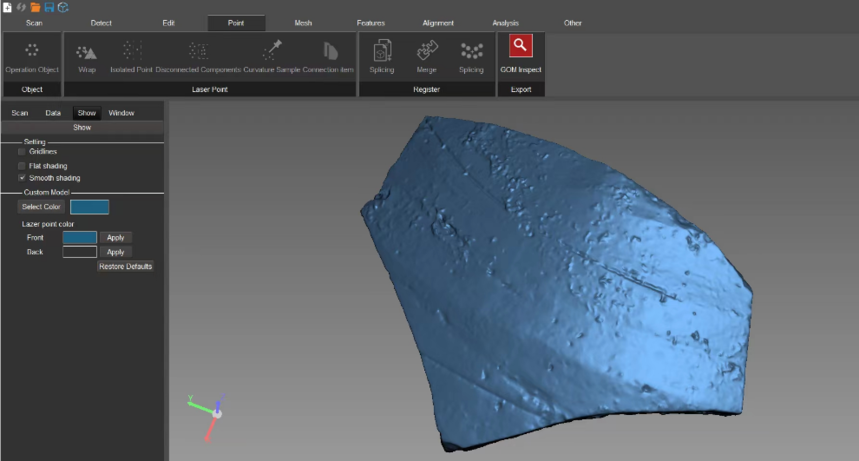Click the blue 3D cube icon
Image resolution: width=859 pixels, height=461 pixels.
pos(63,7)
